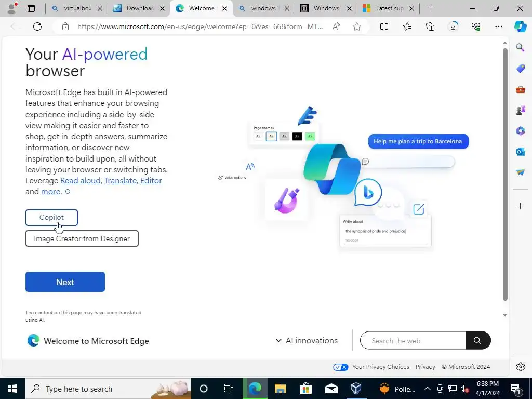
Task: Launch Copilot from toolbar corner
Action: (520, 26)
